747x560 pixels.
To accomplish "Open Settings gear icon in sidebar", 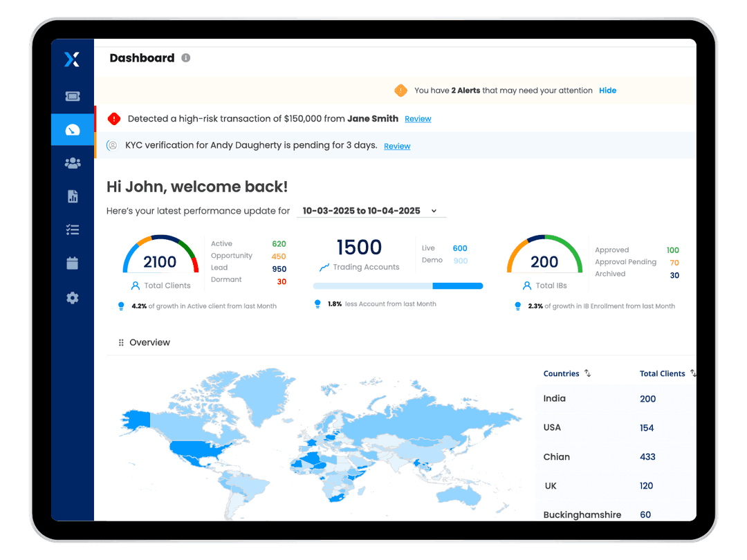I will pos(73,297).
